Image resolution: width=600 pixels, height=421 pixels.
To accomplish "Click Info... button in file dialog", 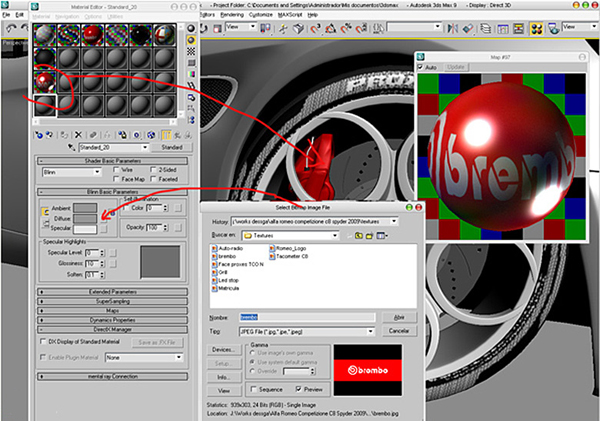I will click(224, 377).
